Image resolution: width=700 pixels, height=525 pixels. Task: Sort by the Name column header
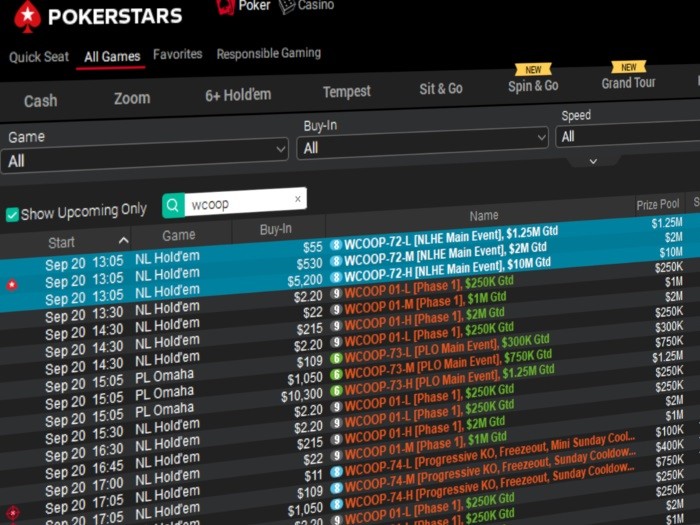484,216
